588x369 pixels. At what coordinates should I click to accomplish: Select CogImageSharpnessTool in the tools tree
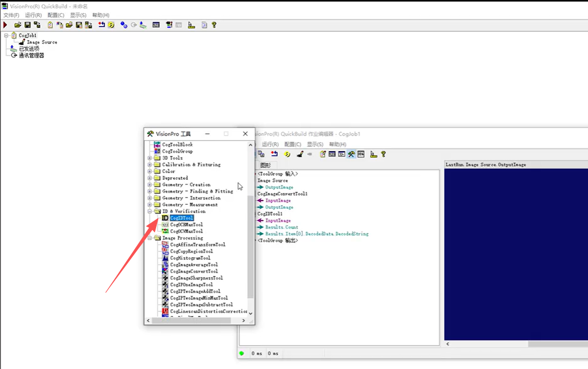197,278
